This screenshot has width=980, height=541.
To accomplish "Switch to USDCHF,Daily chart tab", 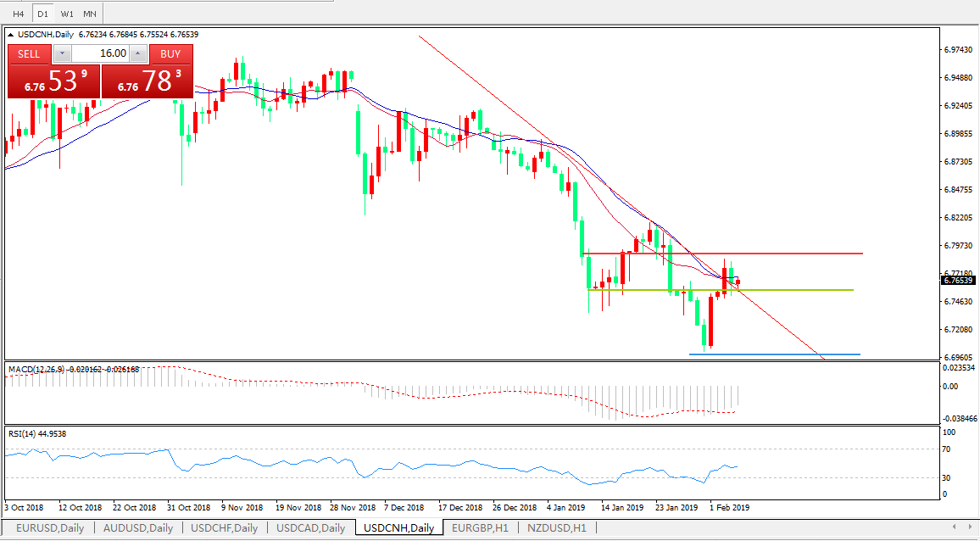I will (x=225, y=528).
